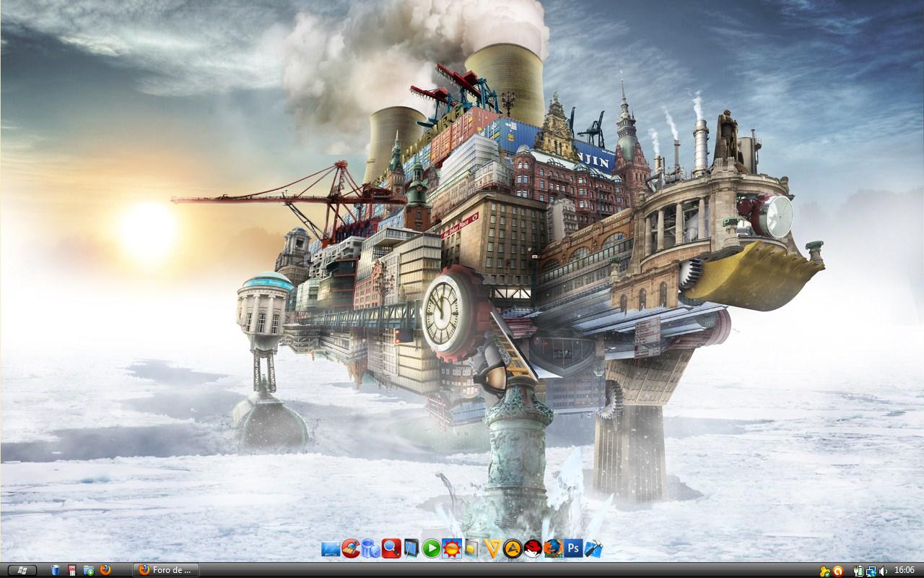The height and width of the screenshot is (578, 924).
Task: Launch Firefox from quick launch bar
Action: (x=105, y=570)
